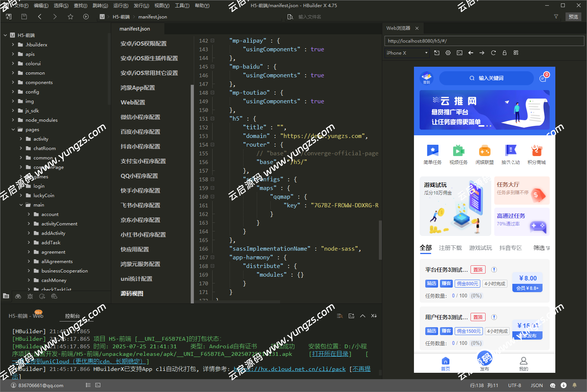The height and width of the screenshot is (392, 587).
Task: Open the QR code icon in browser toolbar
Action: tap(516, 53)
